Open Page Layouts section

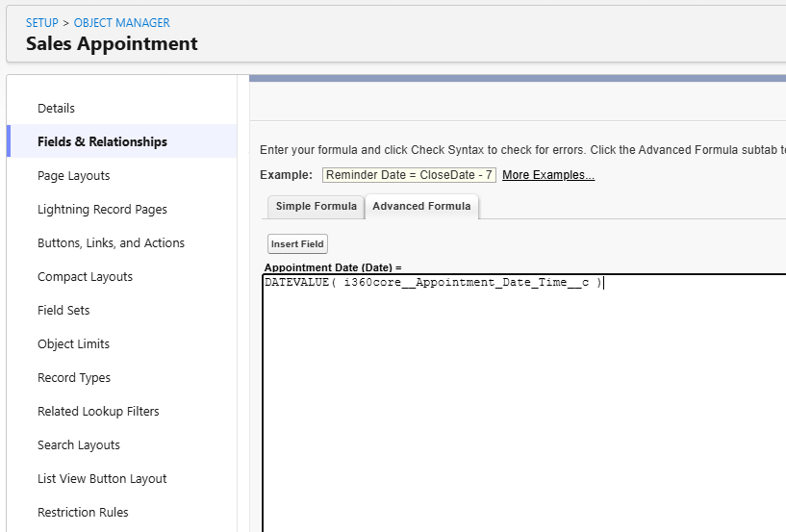pos(74,176)
